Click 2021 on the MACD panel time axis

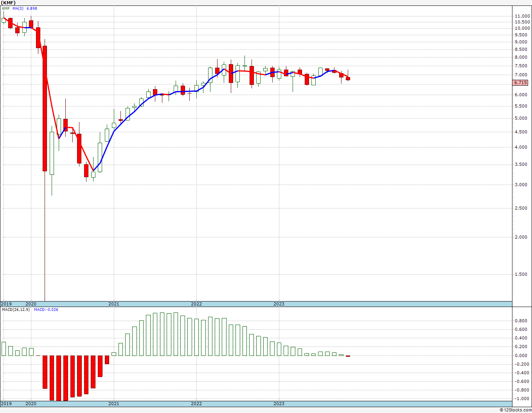(x=113, y=404)
